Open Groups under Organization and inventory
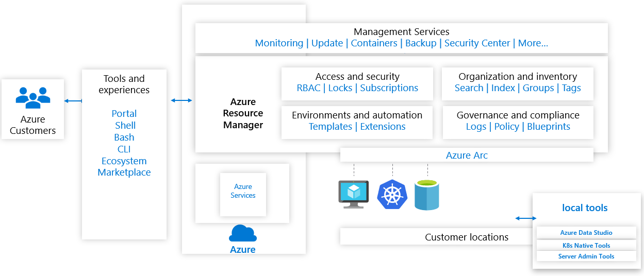Image resolution: width=644 pixels, height=276 pixels. point(538,88)
